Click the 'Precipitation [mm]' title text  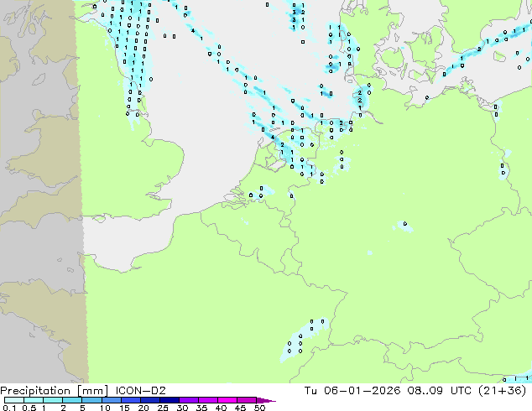point(54,391)
